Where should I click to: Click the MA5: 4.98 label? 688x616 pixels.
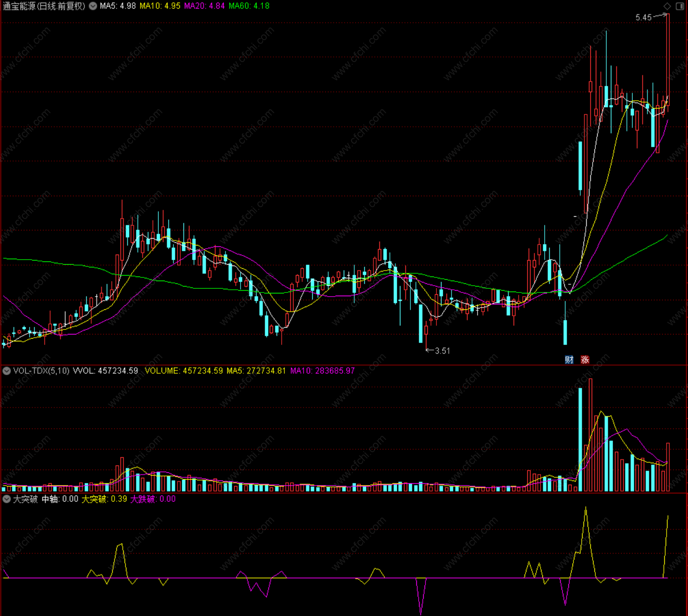[118, 6]
